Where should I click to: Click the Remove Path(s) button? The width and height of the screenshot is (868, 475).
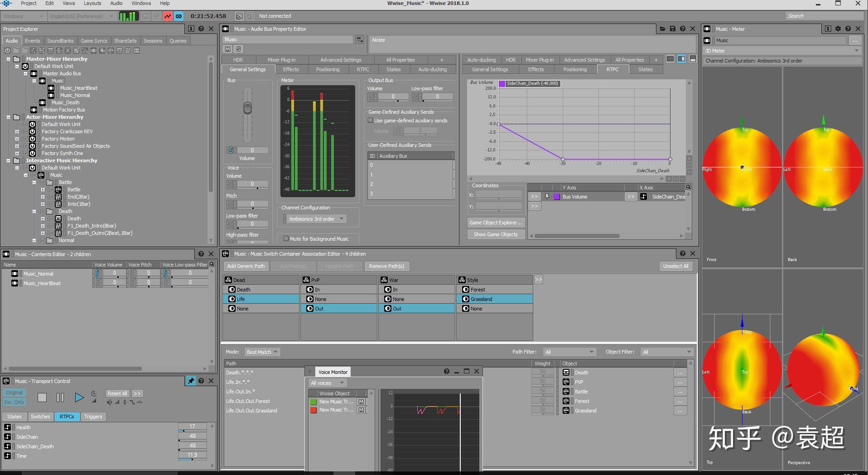pyautogui.click(x=386, y=266)
